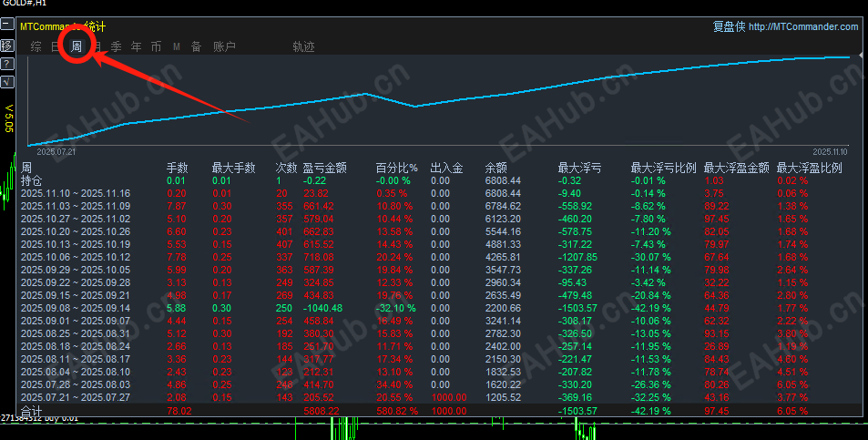
Task: Click the 百分比% column header
Action: coord(396,168)
